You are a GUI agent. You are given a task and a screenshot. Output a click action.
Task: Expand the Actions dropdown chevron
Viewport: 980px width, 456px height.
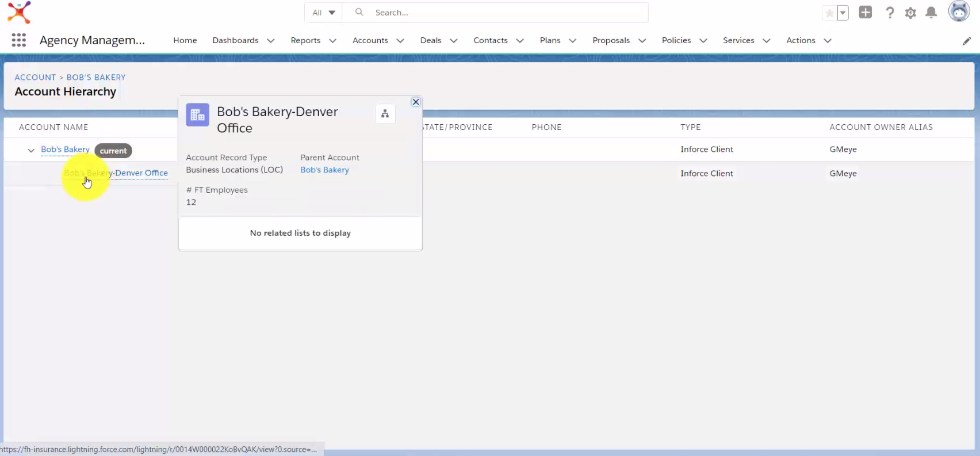[828, 41]
